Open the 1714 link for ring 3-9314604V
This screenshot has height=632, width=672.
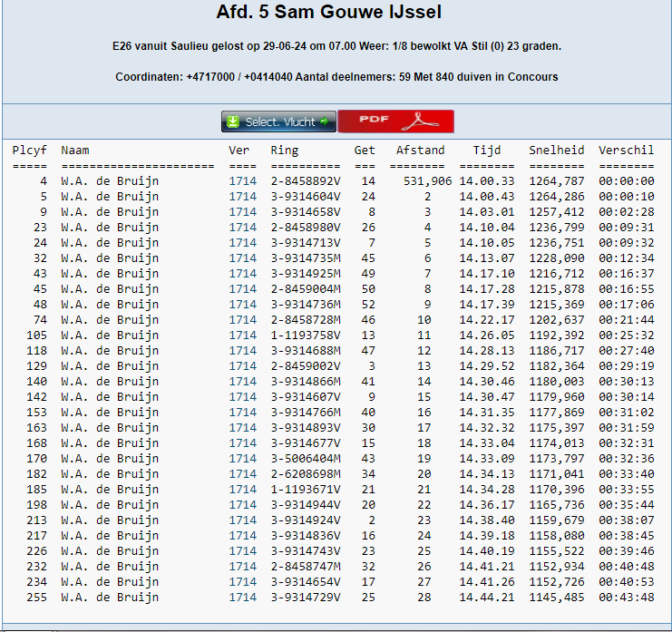click(242, 197)
